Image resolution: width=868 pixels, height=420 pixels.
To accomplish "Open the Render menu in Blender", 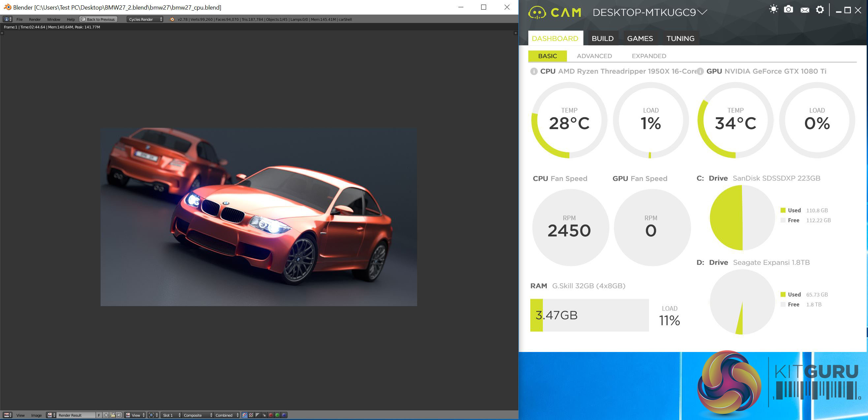I will click(34, 19).
